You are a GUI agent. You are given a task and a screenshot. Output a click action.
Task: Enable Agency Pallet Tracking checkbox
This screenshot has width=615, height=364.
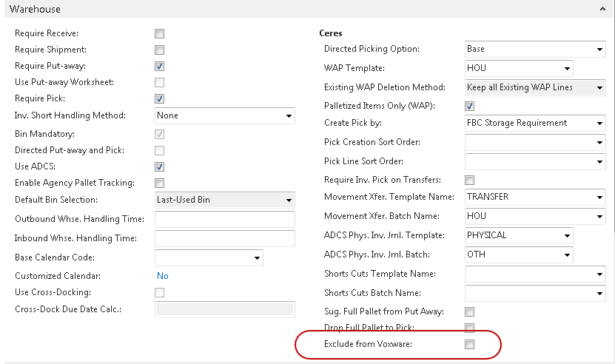pos(159,183)
